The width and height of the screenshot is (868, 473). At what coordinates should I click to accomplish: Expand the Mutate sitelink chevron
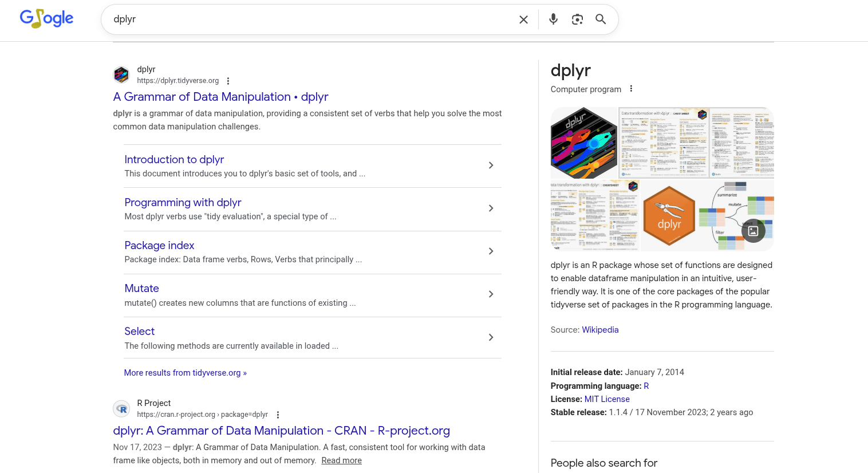point(491,294)
